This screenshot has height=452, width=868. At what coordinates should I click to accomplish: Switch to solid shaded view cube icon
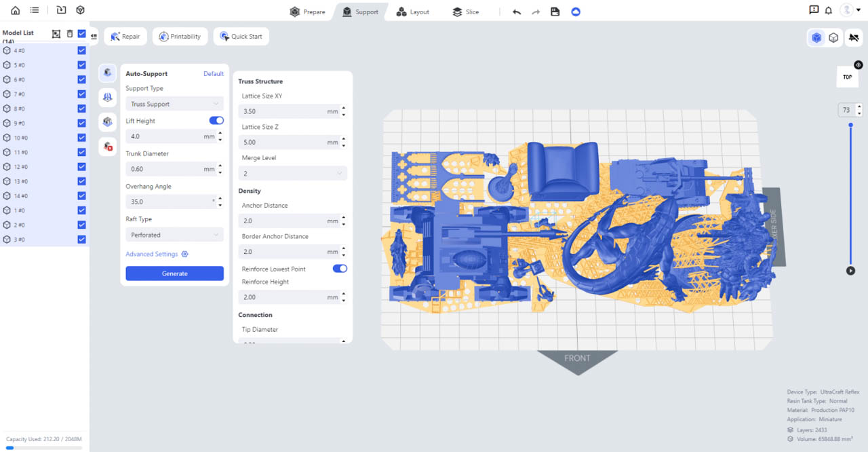tap(816, 37)
